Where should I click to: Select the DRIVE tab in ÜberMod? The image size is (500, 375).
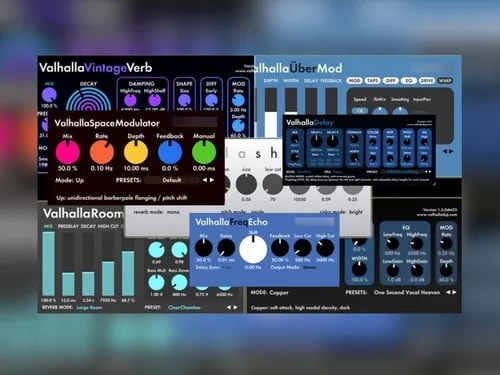(x=427, y=81)
